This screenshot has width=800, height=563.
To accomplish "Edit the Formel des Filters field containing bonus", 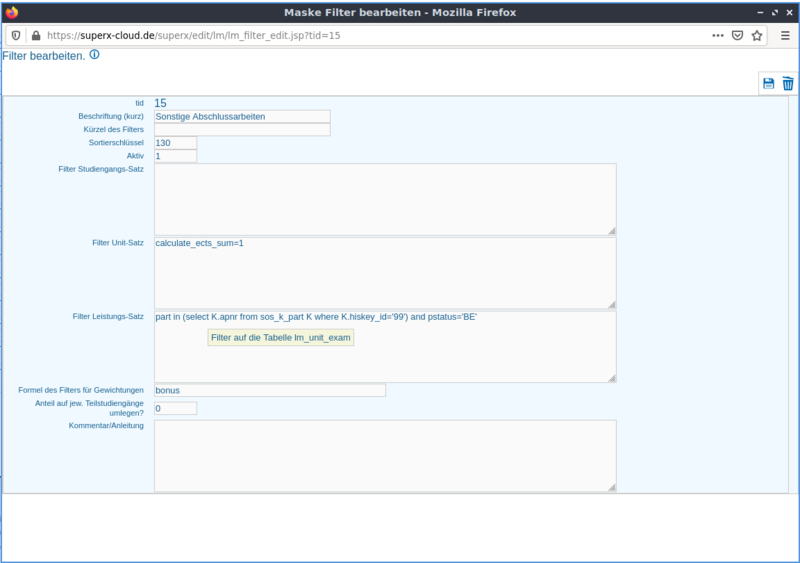I will pos(270,390).
